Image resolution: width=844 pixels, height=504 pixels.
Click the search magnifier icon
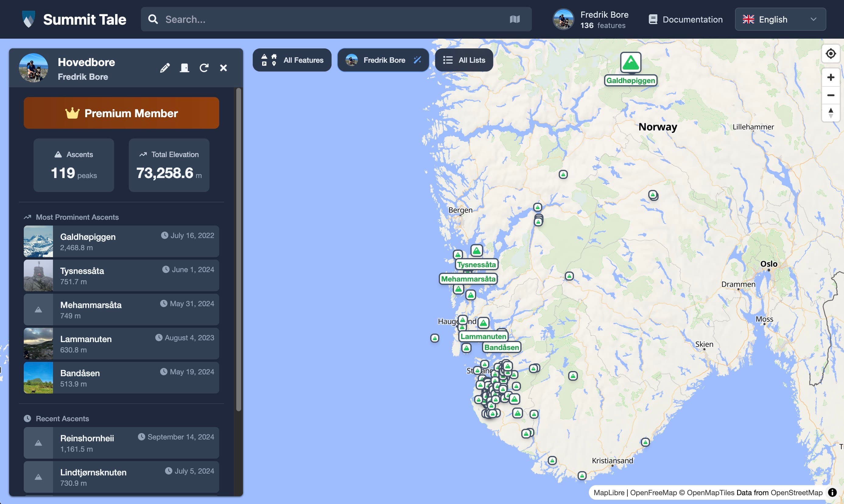153,19
